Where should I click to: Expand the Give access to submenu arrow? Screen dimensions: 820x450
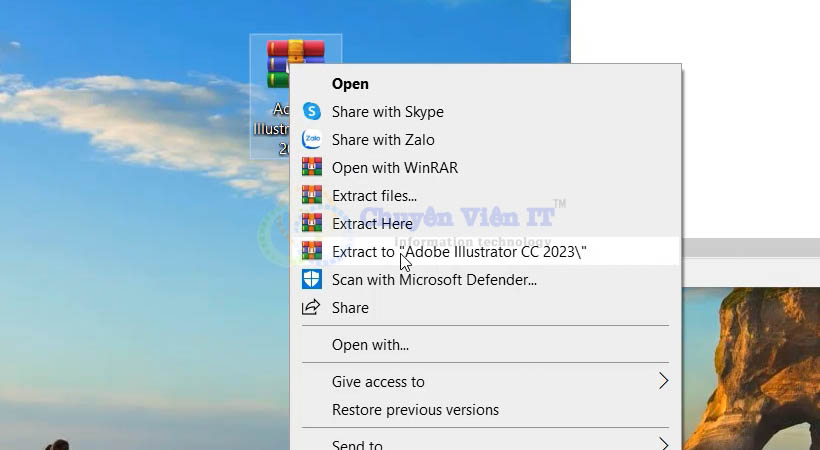(662, 381)
